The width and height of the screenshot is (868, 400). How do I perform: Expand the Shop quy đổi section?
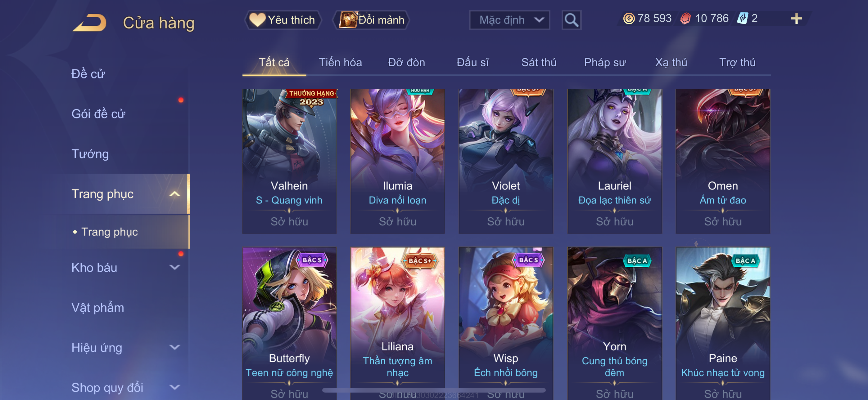tap(174, 388)
